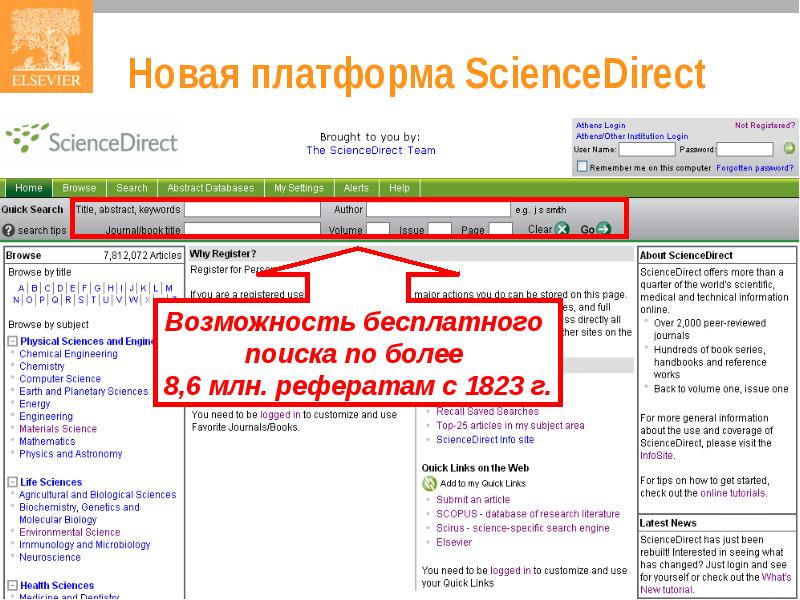Follow the Athens Login link
The image size is (800, 600).
pyautogui.click(x=600, y=126)
